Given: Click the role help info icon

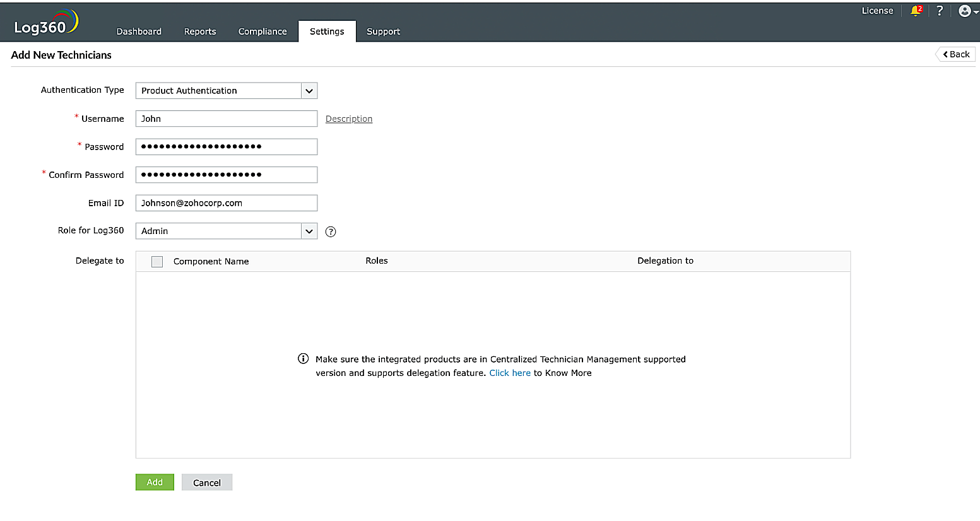Looking at the screenshot, I should [331, 231].
